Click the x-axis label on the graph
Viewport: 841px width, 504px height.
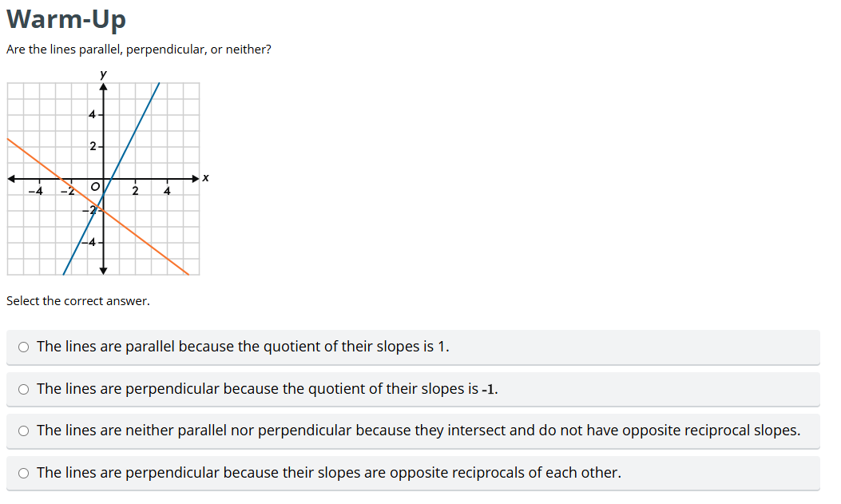point(205,177)
